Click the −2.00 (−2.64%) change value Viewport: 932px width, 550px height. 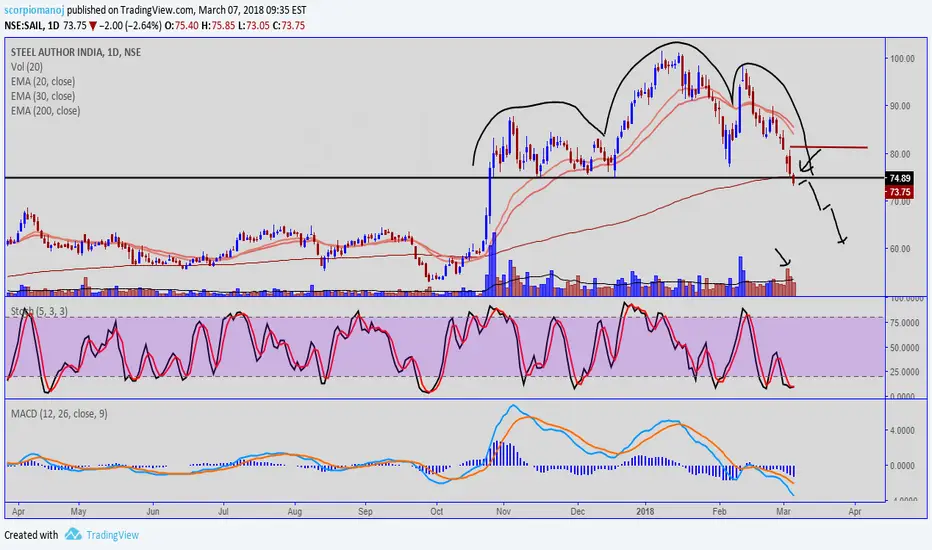tap(130, 26)
